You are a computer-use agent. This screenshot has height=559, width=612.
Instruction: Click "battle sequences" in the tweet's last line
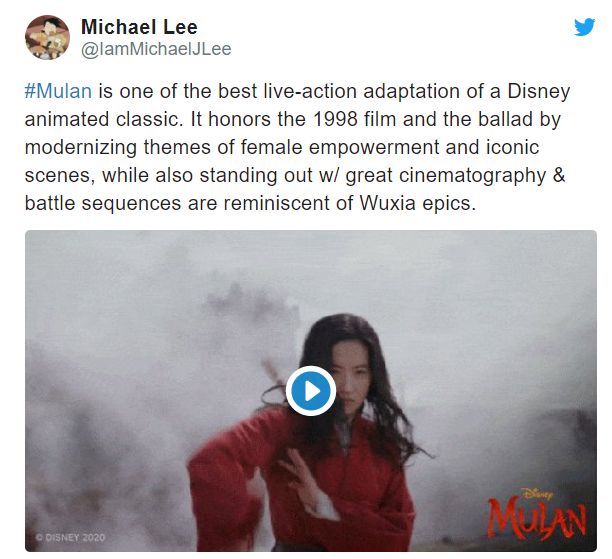point(103,203)
